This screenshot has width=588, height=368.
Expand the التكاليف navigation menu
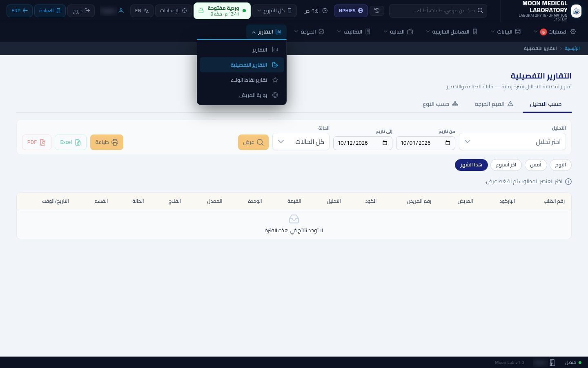[354, 31]
